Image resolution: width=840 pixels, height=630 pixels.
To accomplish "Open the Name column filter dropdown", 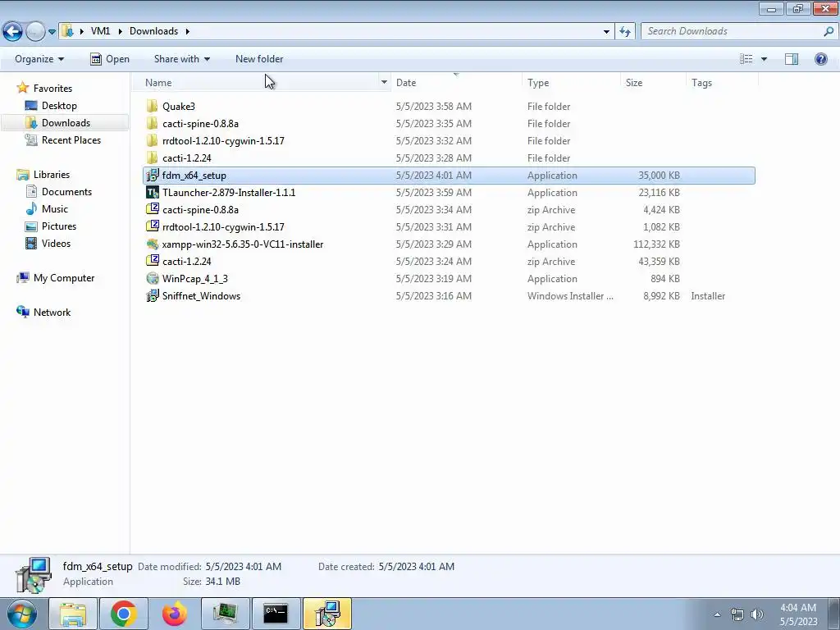I will [384, 83].
